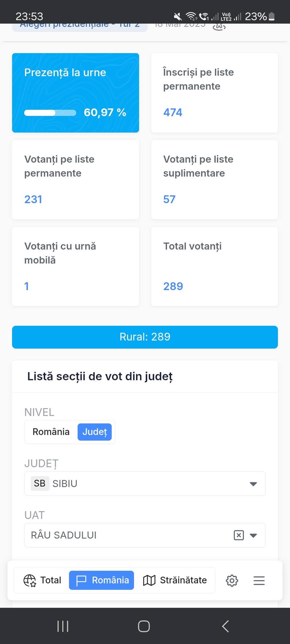Click the flag icon in România tab
Screen dimensions: 290x644
[81, 580]
